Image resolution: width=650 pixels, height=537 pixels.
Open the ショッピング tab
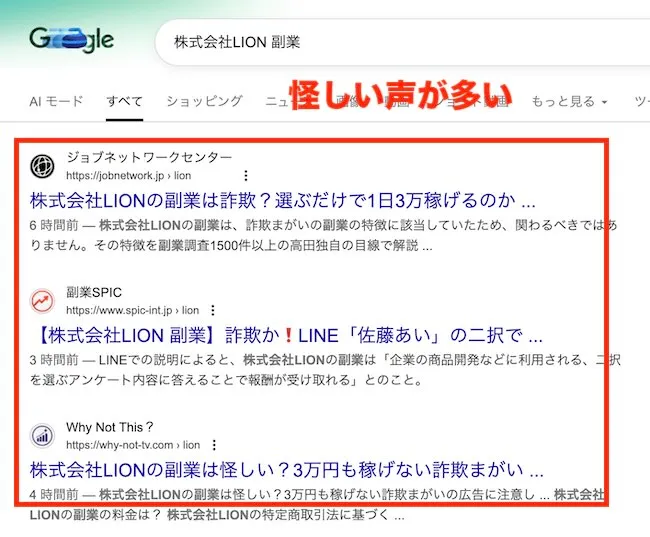204,101
